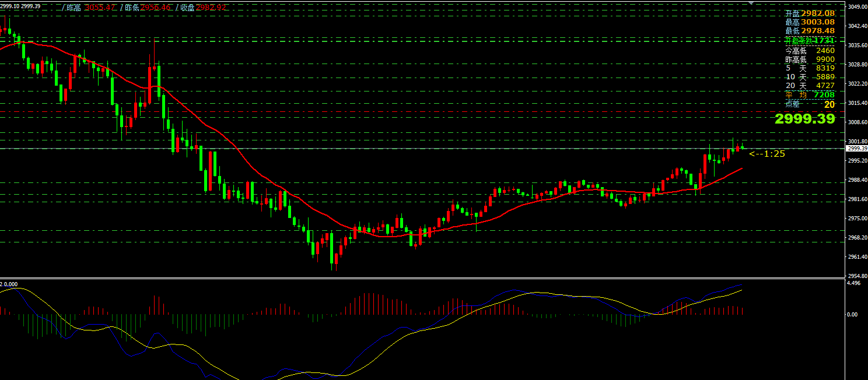Click the 点差 20 spread label
The image size is (868, 380).
click(x=810, y=104)
